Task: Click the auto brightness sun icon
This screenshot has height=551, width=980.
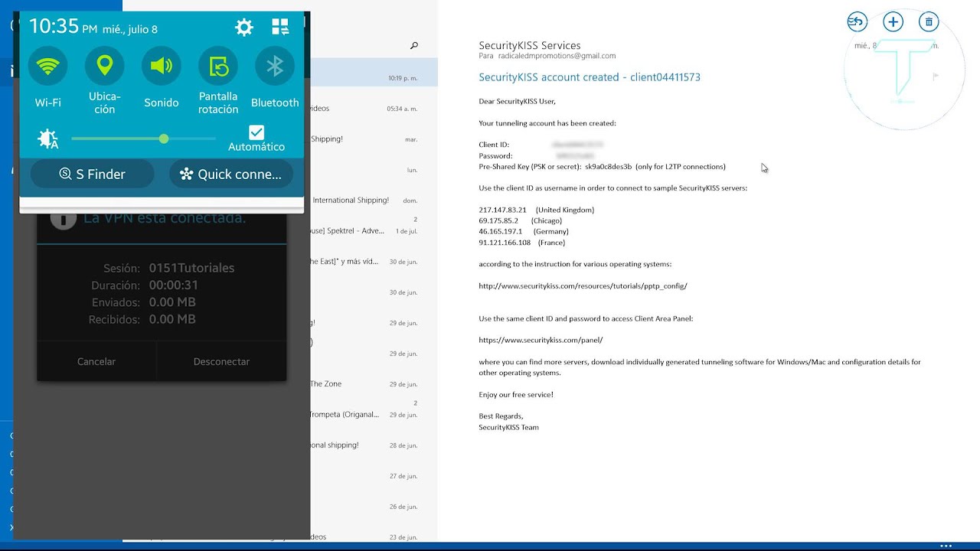Action: (48, 139)
